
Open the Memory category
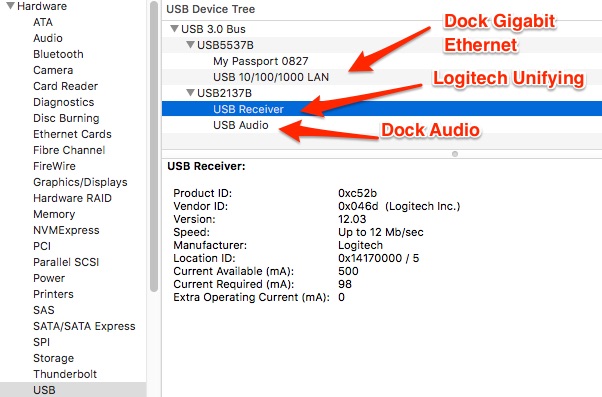pos(54,214)
